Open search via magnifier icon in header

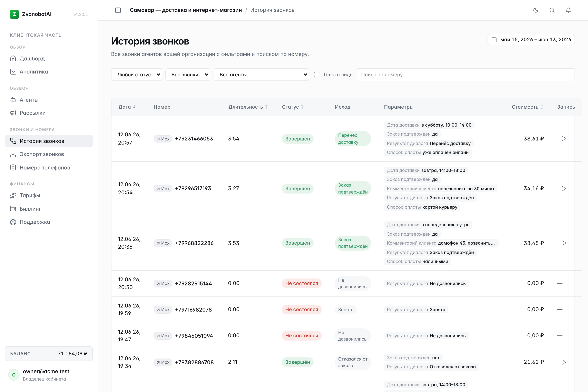pyautogui.click(x=552, y=10)
